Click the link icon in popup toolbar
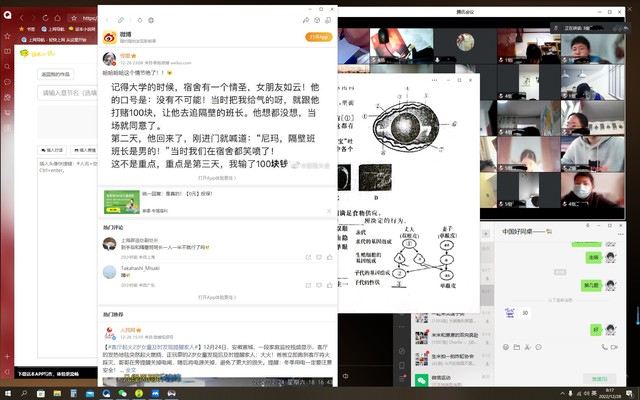 click(x=121, y=20)
